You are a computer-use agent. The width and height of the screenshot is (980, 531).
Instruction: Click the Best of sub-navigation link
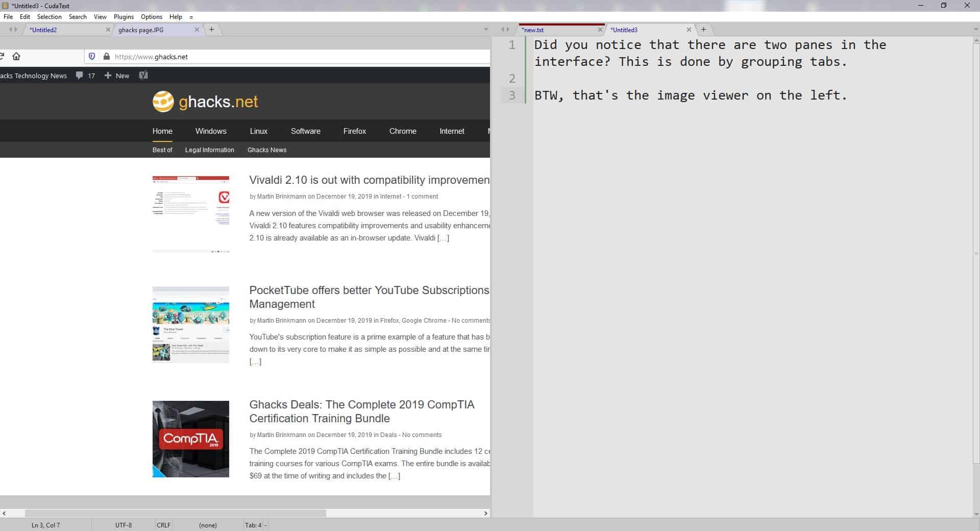click(162, 150)
